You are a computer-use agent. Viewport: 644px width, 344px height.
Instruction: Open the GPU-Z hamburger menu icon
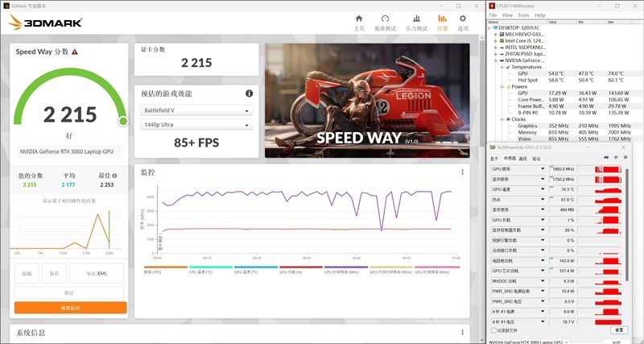pos(625,157)
